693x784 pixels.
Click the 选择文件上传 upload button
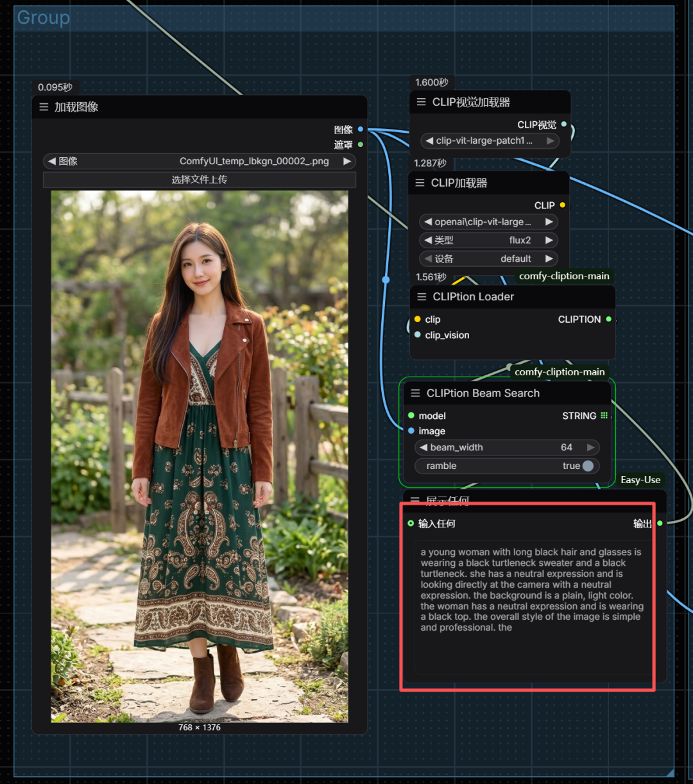click(199, 180)
